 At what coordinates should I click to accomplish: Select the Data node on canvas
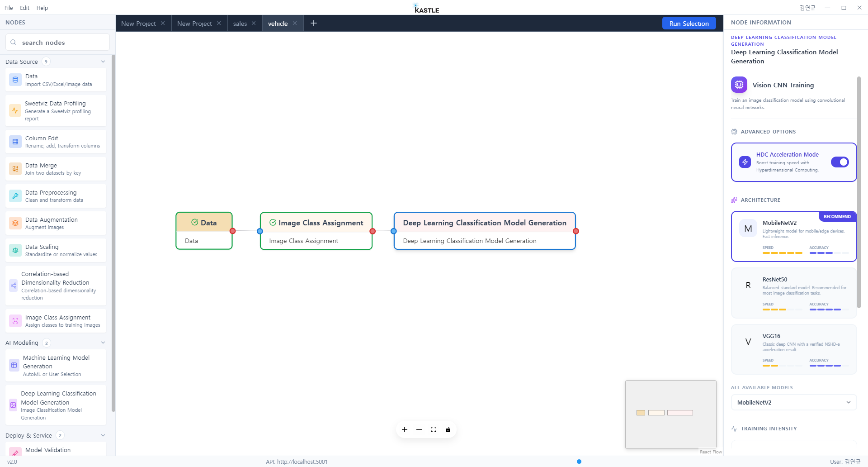[204, 231]
